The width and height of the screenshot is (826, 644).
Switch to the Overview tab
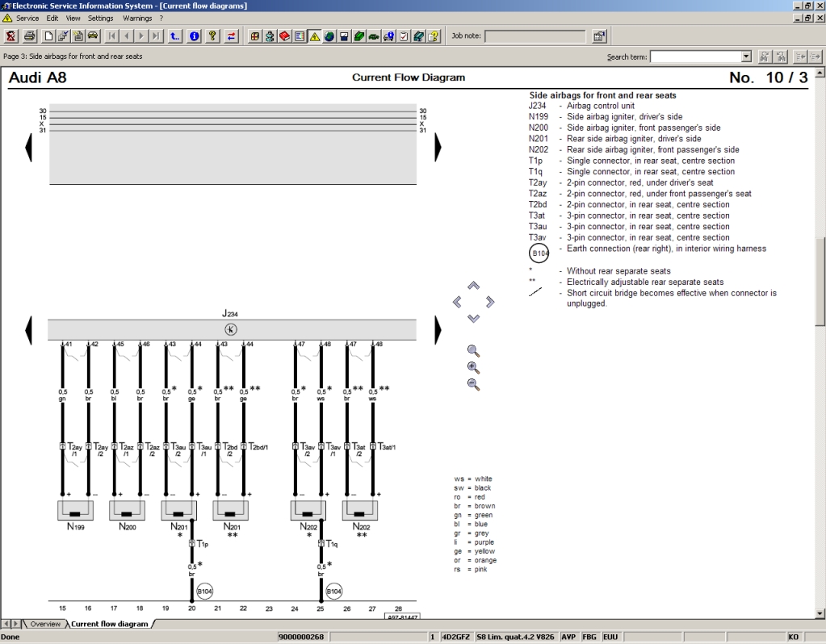coord(44,624)
